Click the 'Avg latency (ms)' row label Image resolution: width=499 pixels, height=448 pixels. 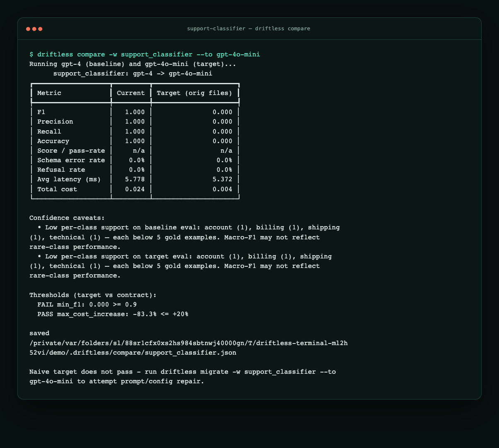point(69,179)
